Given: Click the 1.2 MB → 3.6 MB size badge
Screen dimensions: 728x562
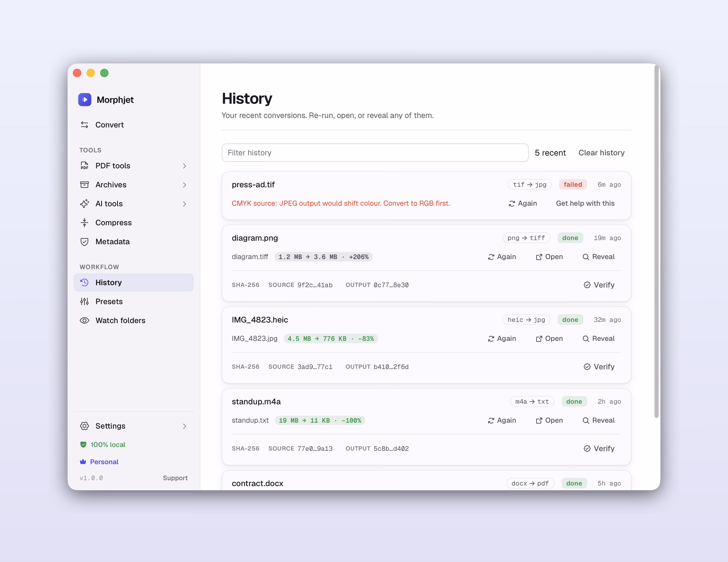Looking at the screenshot, I should coord(323,257).
